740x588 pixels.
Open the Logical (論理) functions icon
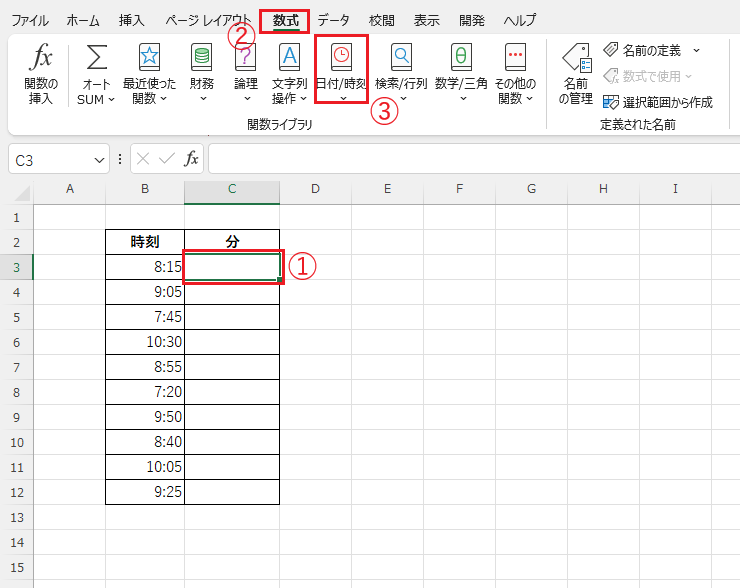[246, 57]
